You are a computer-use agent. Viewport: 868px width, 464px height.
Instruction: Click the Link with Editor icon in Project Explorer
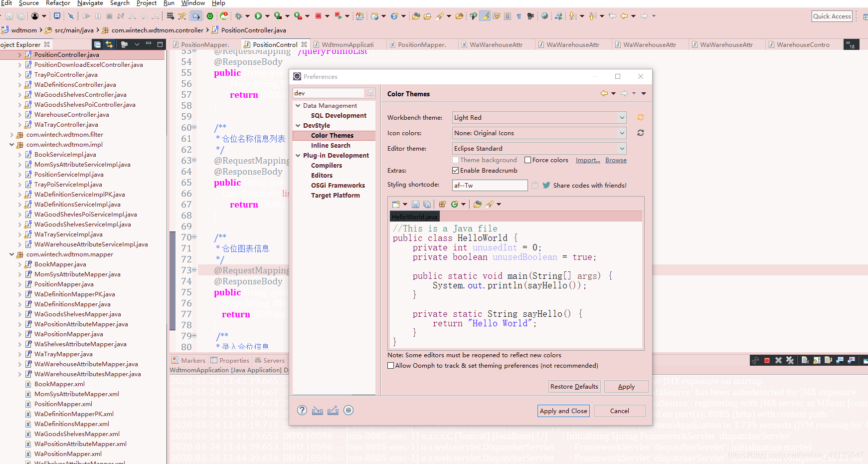click(x=109, y=44)
